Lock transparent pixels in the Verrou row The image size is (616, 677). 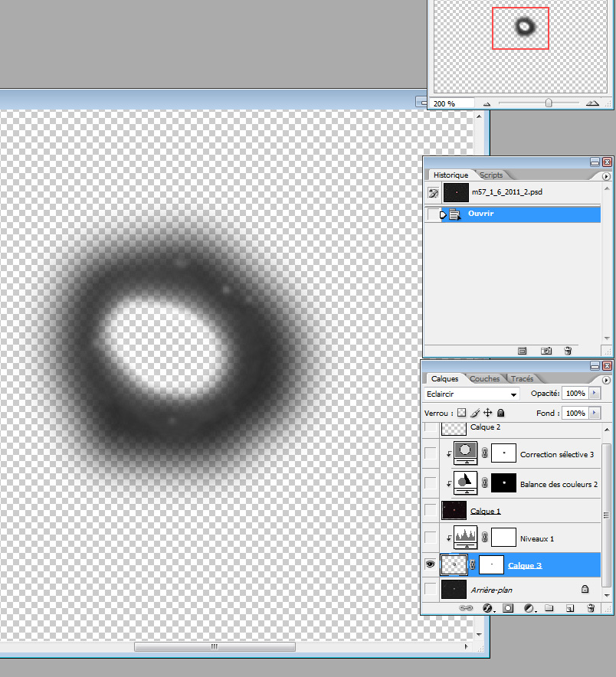click(462, 413)
